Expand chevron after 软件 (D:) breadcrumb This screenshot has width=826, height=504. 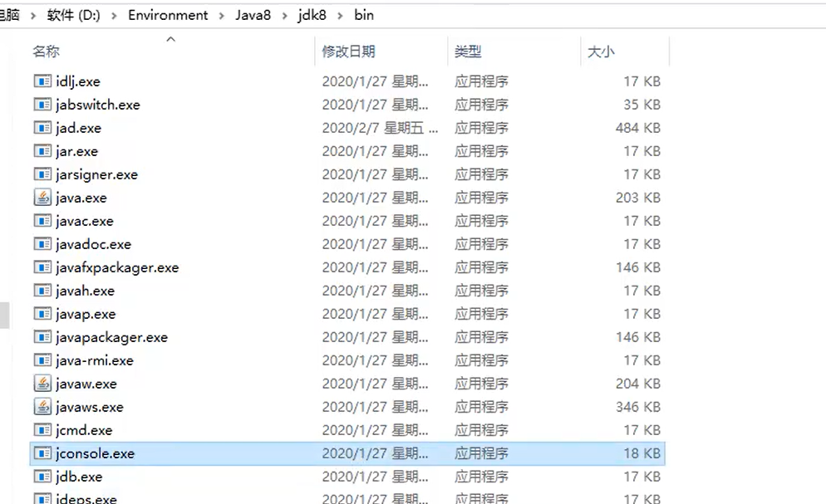[x=114, y=16]
